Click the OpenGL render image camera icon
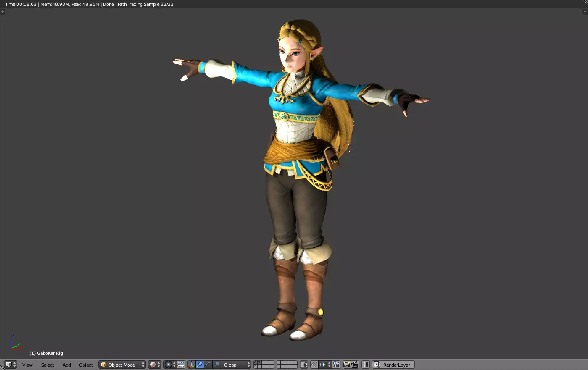 (346, 365)
